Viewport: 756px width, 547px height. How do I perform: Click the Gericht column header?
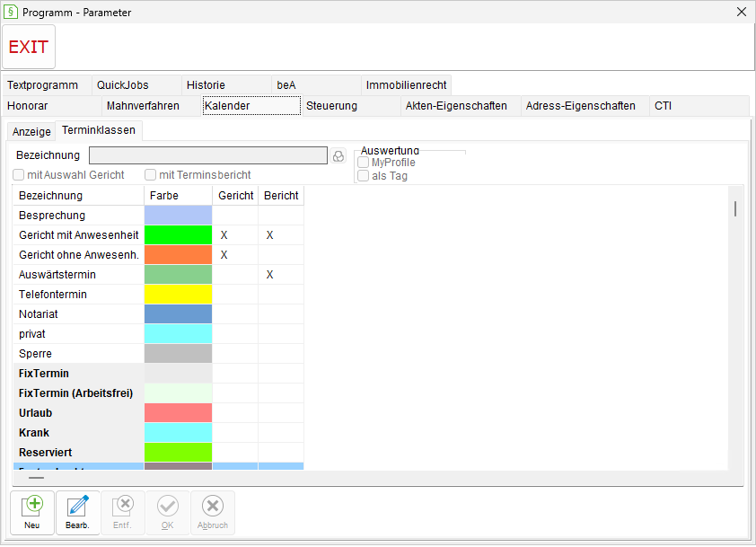coord(235,196)
